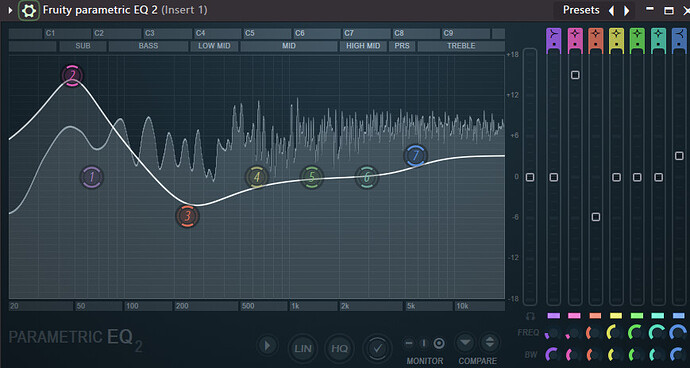Toggle LIN linear phase mode
The image size is (690, 368).
[303, 349]
